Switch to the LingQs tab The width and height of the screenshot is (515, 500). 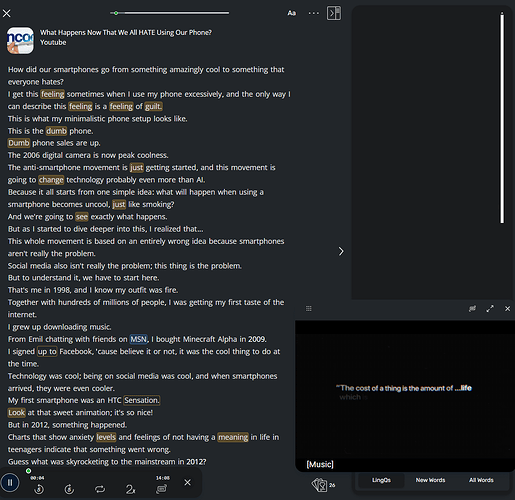(381, 480)
